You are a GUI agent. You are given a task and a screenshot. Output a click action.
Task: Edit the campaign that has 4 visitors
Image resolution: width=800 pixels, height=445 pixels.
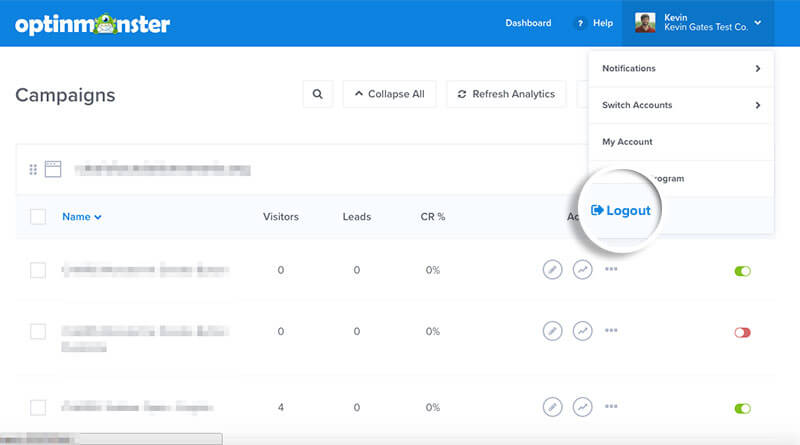coord(552,407)
